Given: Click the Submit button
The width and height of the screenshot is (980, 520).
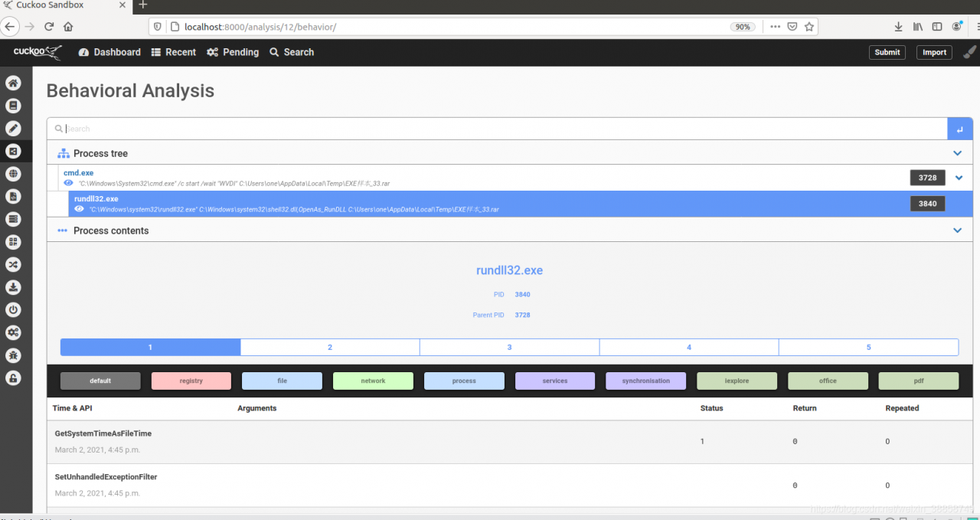Looking at the screenshot, I should pyautogui.click(x=887, y=52).
